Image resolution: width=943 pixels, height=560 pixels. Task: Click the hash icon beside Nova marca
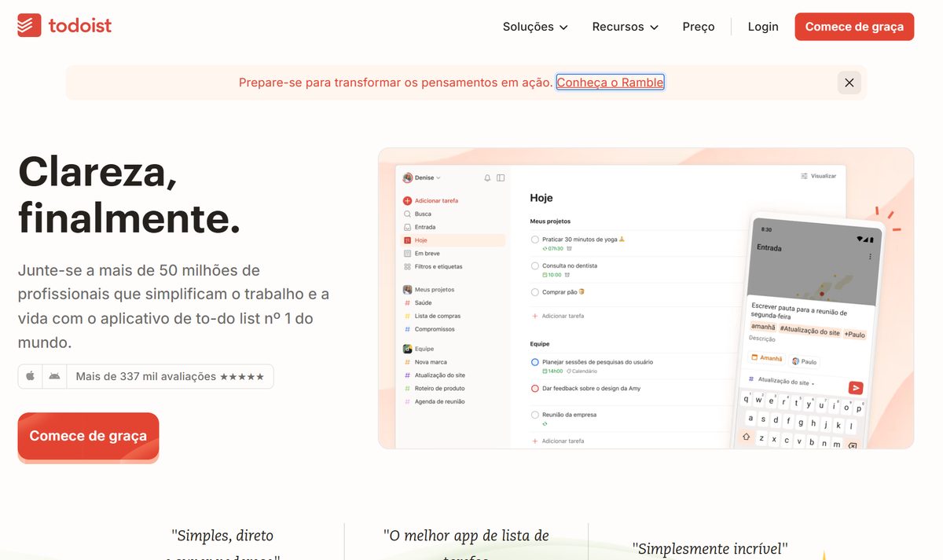click(407, 362)
